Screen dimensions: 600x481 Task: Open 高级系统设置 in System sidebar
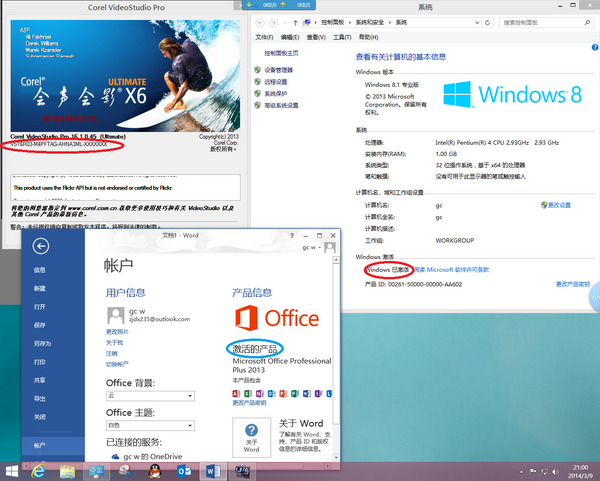(282, 106)
